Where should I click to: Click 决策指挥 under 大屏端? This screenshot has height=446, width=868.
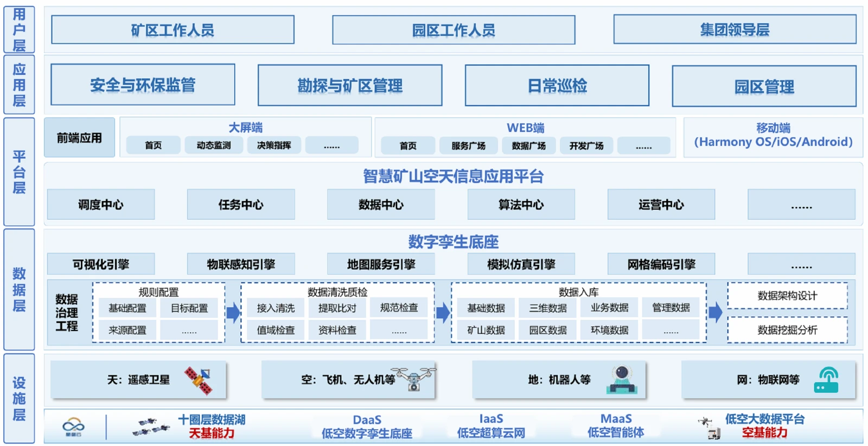[274, 145]
